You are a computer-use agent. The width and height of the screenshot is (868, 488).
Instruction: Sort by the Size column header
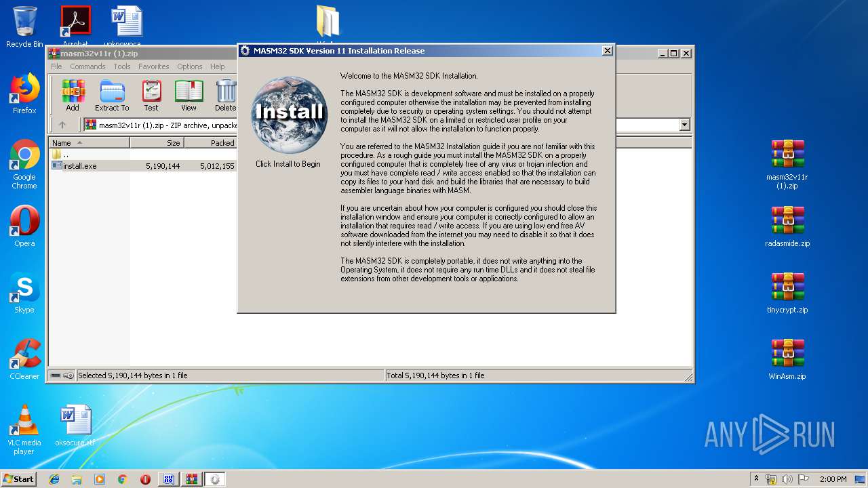(x=157, y=143)
